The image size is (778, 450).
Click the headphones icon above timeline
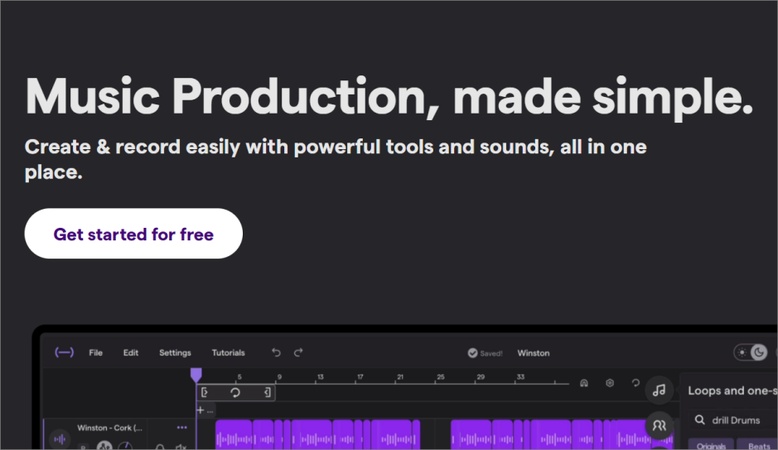pos(584,383)
